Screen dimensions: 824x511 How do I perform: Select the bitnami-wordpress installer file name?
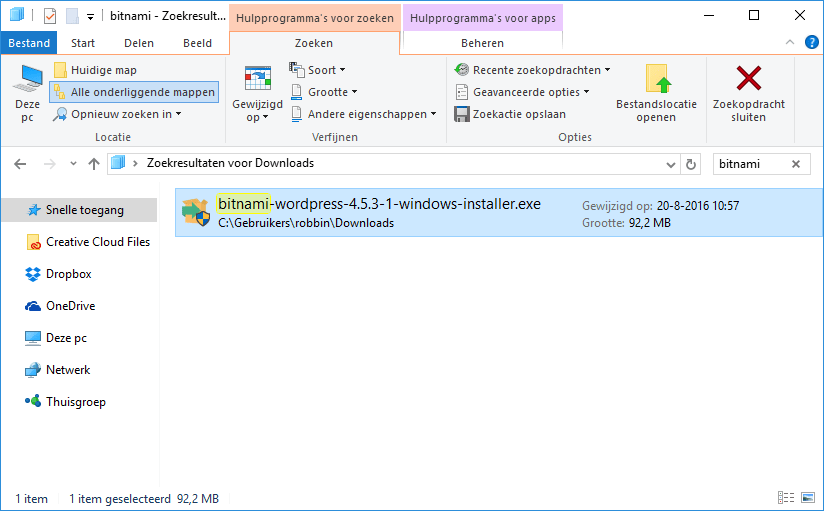point(379,204)
